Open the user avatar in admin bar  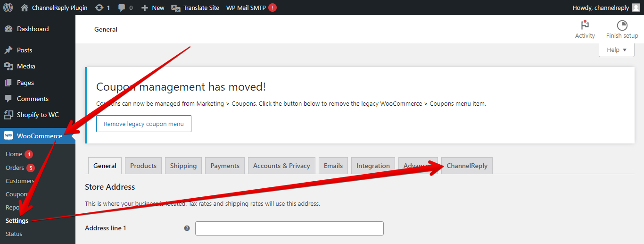pyautogui.click(x=636, y=8)
